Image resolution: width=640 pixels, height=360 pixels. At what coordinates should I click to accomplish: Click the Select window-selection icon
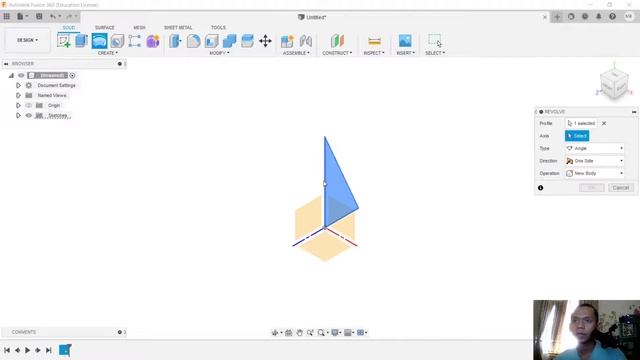(435, 40)
